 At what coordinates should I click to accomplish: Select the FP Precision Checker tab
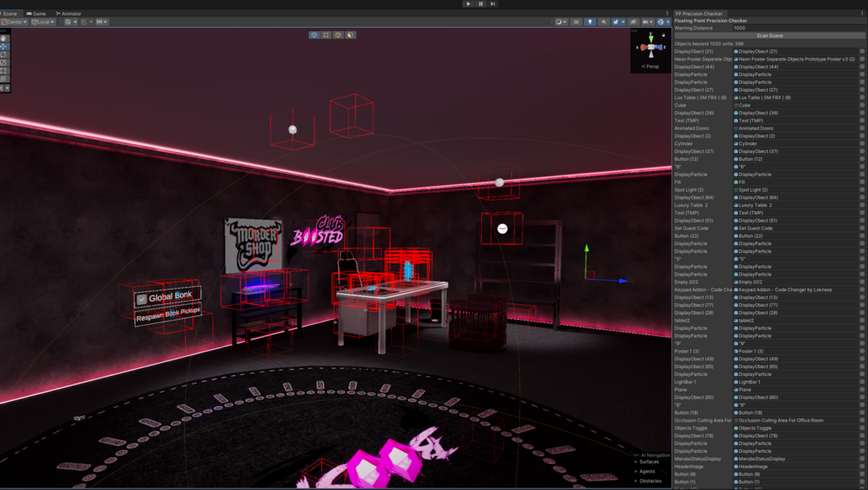click(699, 13)
